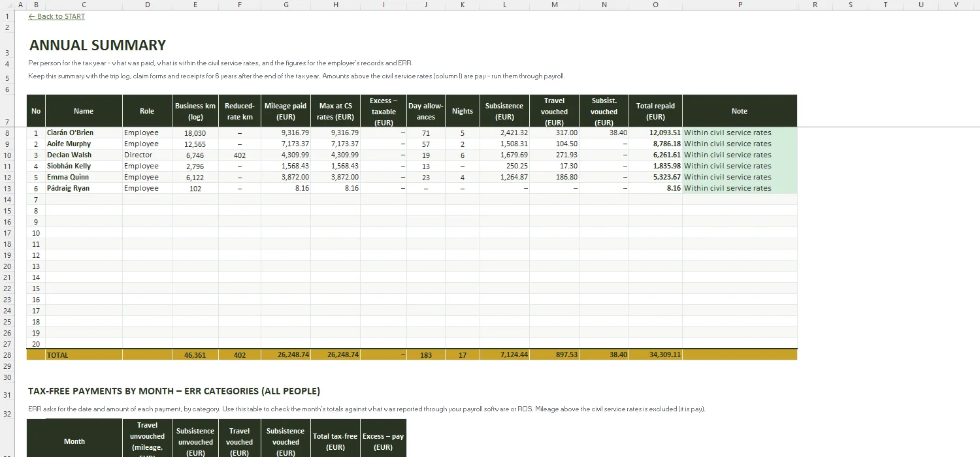This screenshot has height=457, width=980.
Task: Select the Nights column header cell
Action: (463, 111)
